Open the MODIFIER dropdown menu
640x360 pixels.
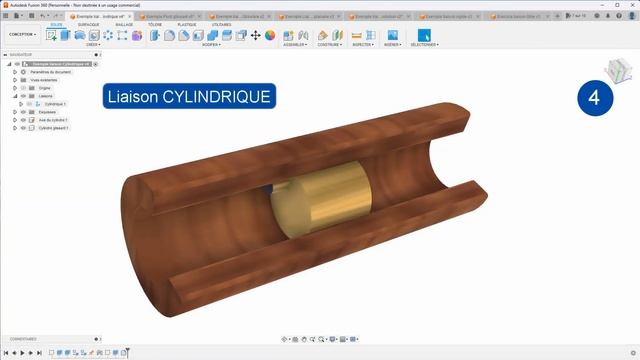211,44
